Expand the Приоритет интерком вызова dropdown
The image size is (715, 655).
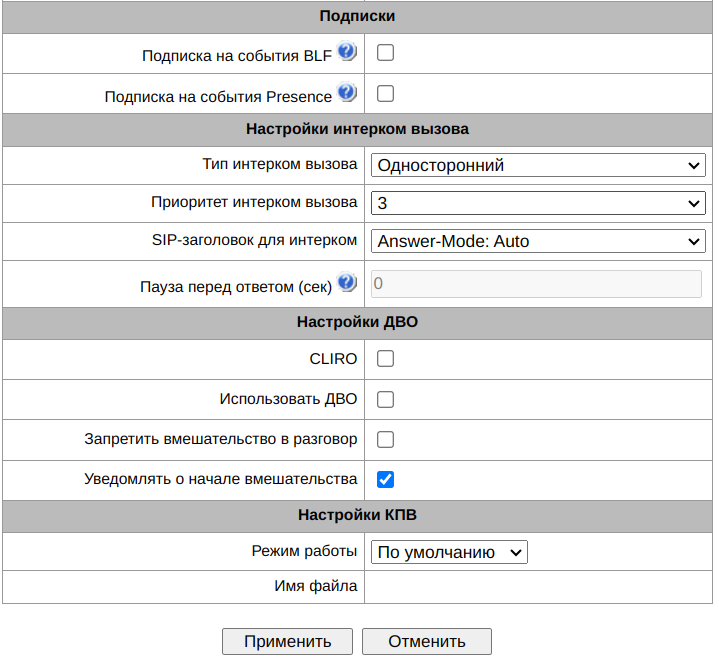(538, 203)
